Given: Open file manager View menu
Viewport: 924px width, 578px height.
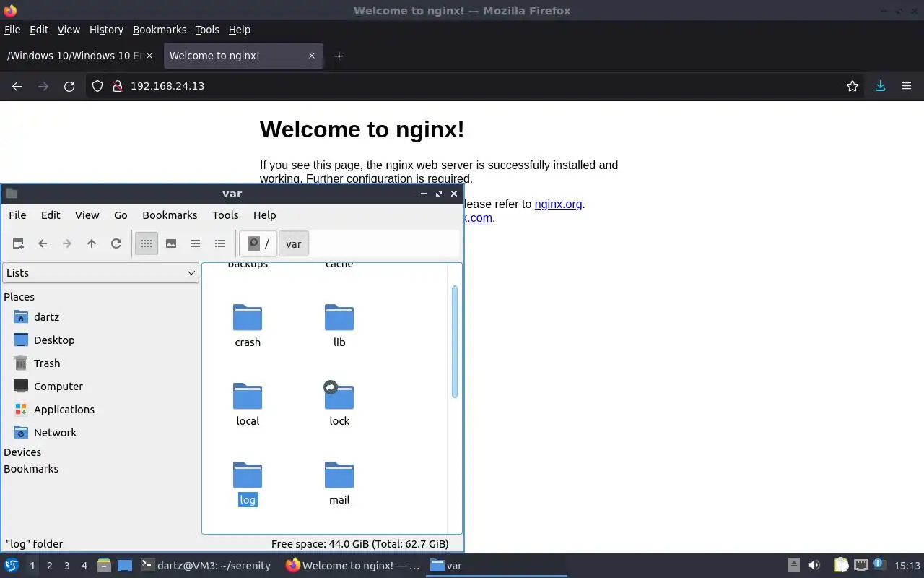Looking at the screenshot, I should click(87, 215).
